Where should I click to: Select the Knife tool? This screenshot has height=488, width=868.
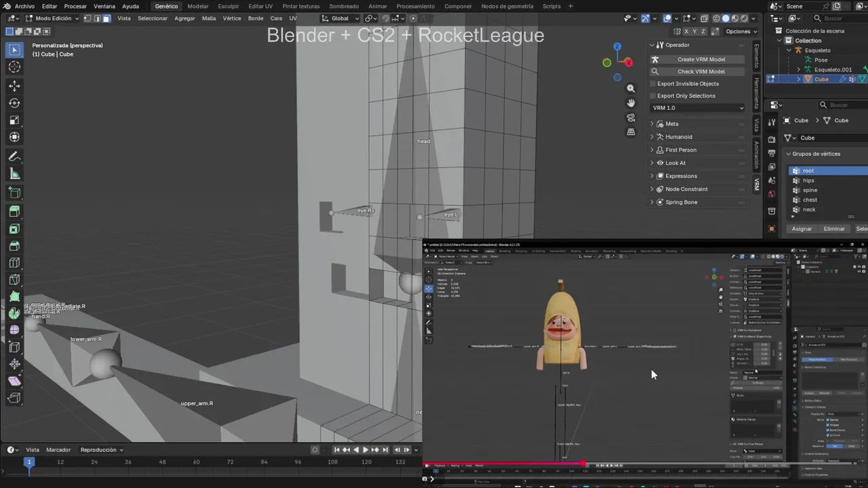pyautogui.click(x=14, y=280)
